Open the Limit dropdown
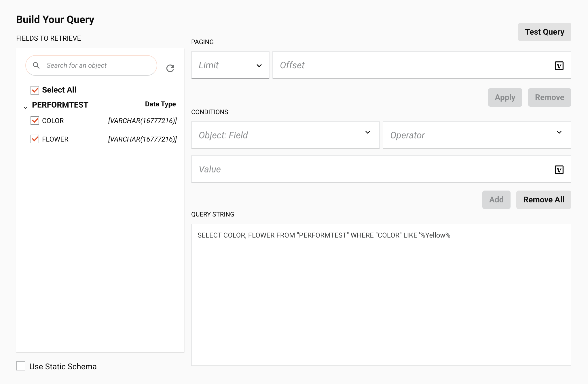 pyautogui.click(x=230, y=65)
